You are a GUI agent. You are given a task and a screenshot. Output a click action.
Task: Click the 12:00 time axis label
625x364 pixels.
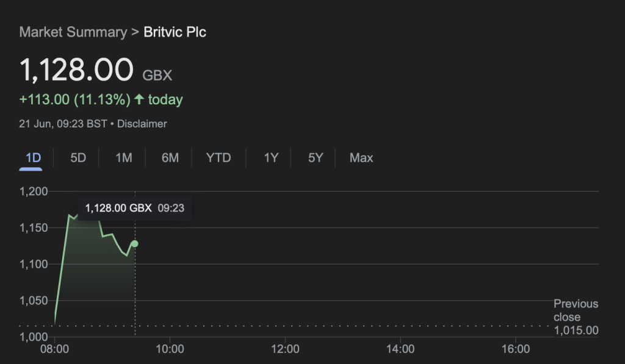point(285,349)
